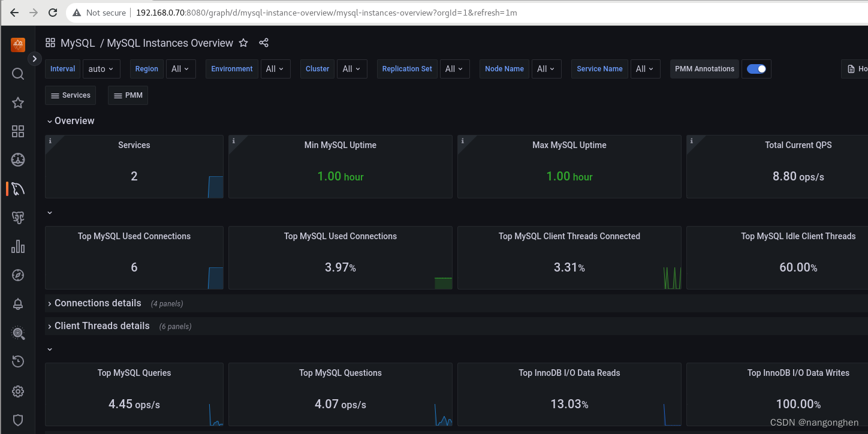
Task: Share dashboard using the share icon
Action: click(x=264, y=43)
